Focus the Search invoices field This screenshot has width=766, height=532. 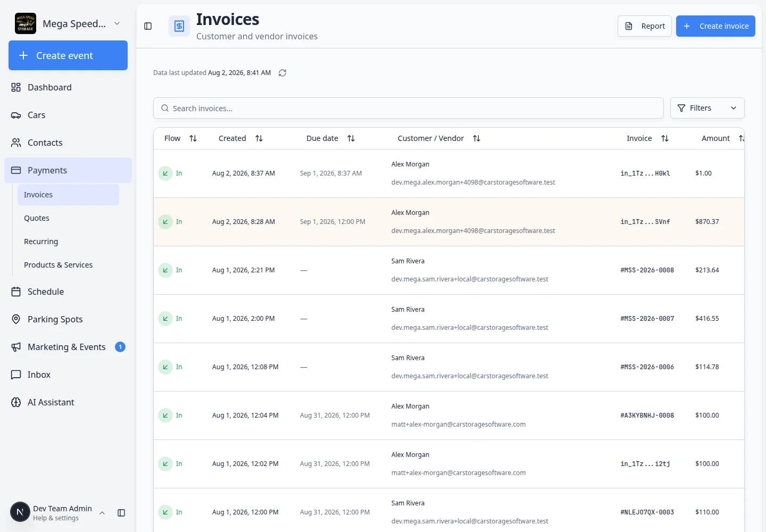[409, 108]
